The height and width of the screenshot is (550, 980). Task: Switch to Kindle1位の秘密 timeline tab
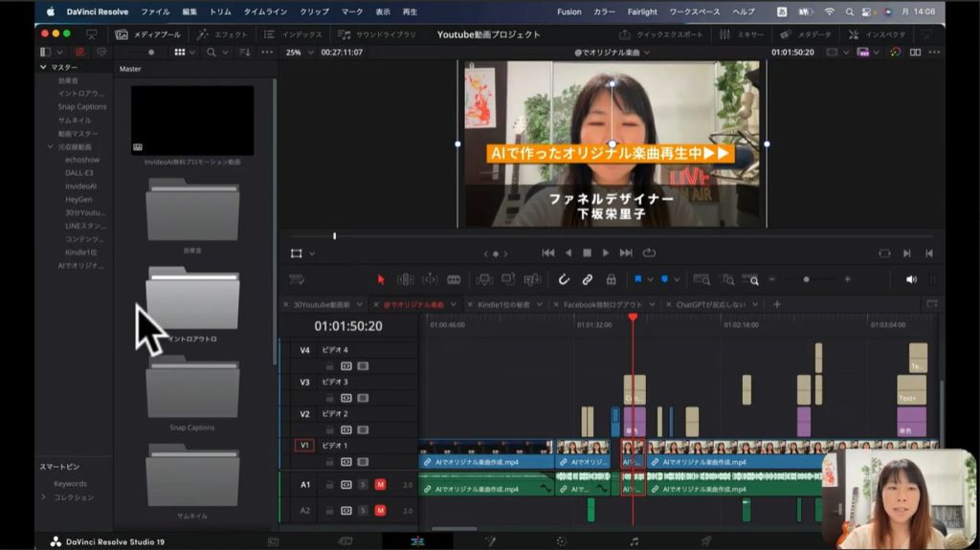pyautogui.click(x=501, y=304)
